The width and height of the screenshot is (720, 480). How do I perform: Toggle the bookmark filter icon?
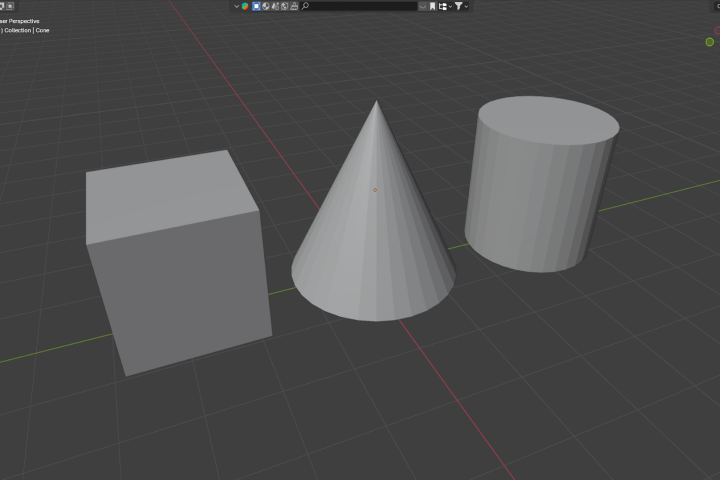point(433,6)
